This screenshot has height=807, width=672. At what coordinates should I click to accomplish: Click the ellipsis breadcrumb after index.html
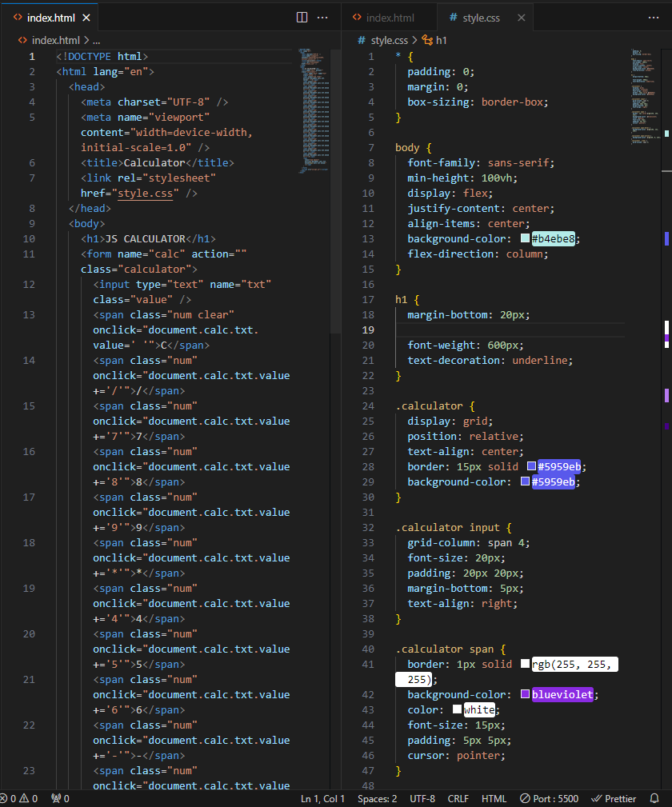click(96, 40)
